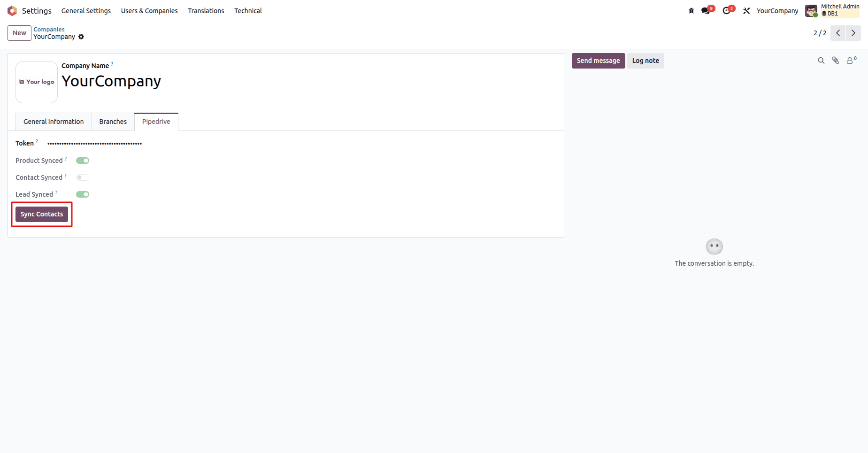Open Mitchell Admin user menu
The width and height of the screenshot is (868, 453).
tap(832, 11)
